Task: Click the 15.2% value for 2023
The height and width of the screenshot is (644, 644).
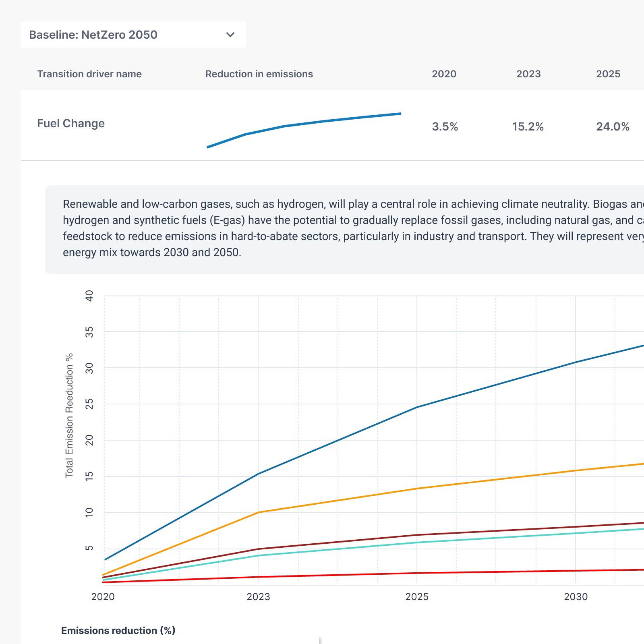Action: pyautogui.click(x=528, y=126)
